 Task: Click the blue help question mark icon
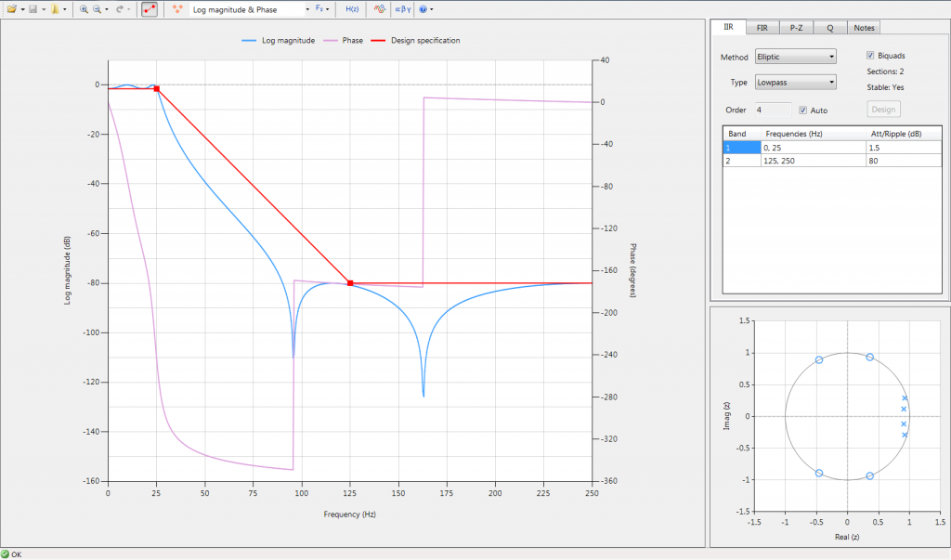tap(423, 8)
